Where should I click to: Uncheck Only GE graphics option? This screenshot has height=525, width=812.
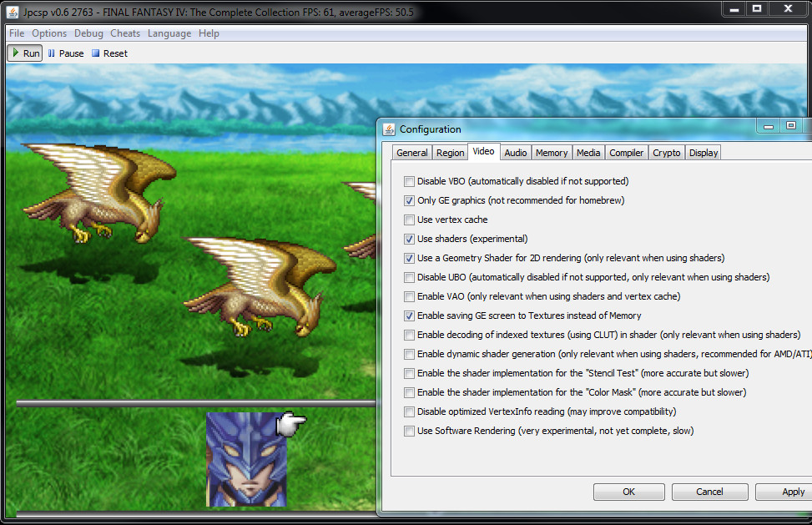409,200
